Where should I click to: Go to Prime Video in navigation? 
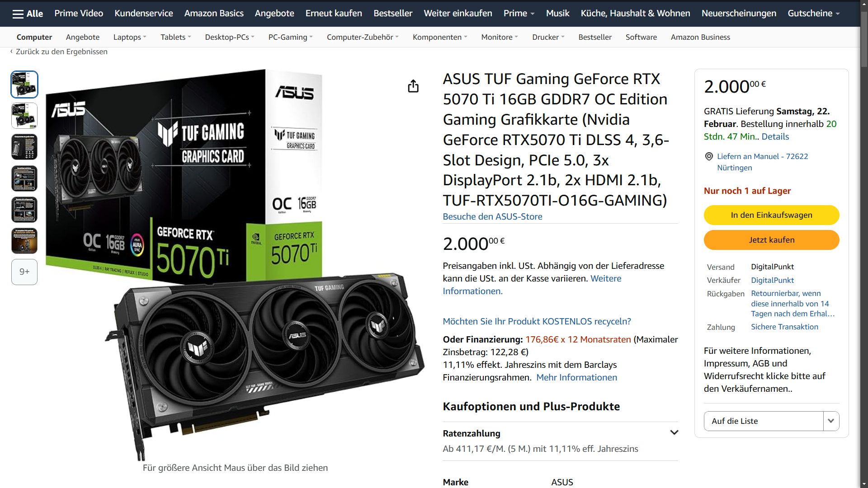coord(79,14)
